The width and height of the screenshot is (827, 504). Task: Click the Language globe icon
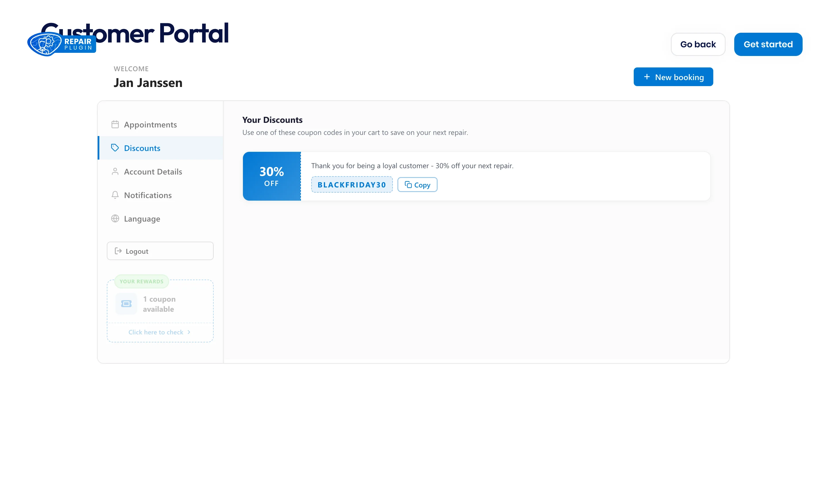click(115, 218)
